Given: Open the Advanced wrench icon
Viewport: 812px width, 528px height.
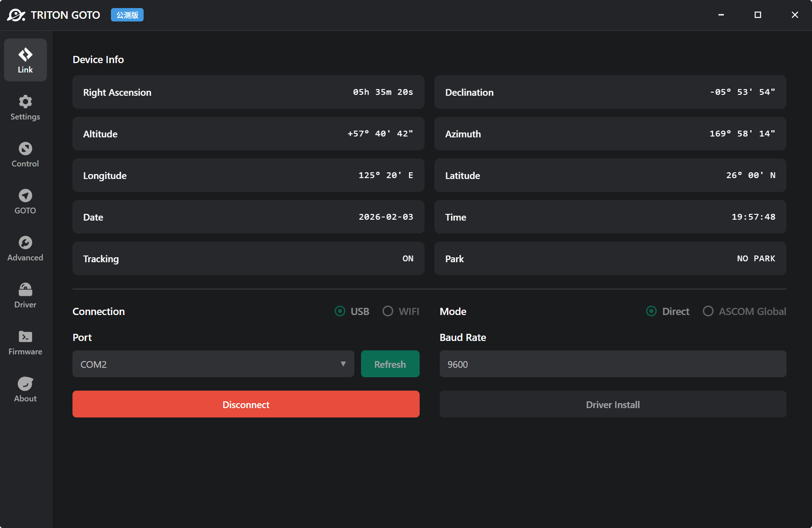Looking at the screenshot, I should [26, 243].
